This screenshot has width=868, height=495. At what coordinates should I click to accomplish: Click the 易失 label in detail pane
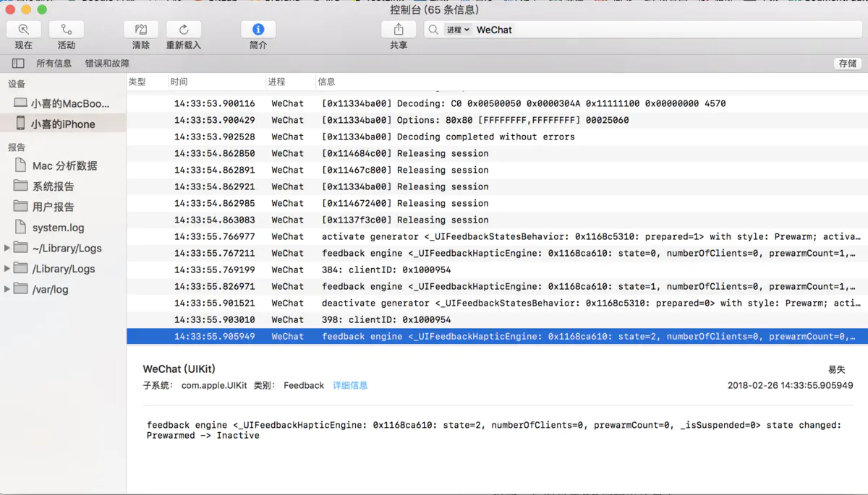[837, 369]
